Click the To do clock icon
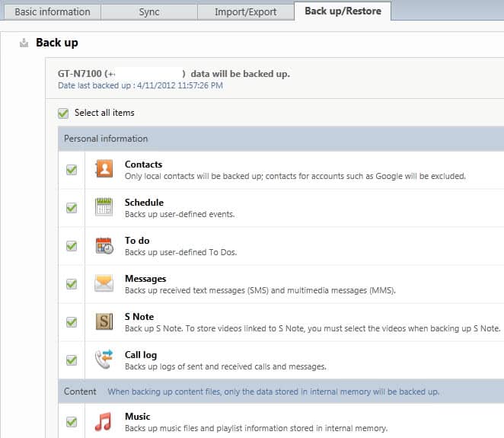The height and width of the screenshot is (438, 504). click(x=104, y=245)
